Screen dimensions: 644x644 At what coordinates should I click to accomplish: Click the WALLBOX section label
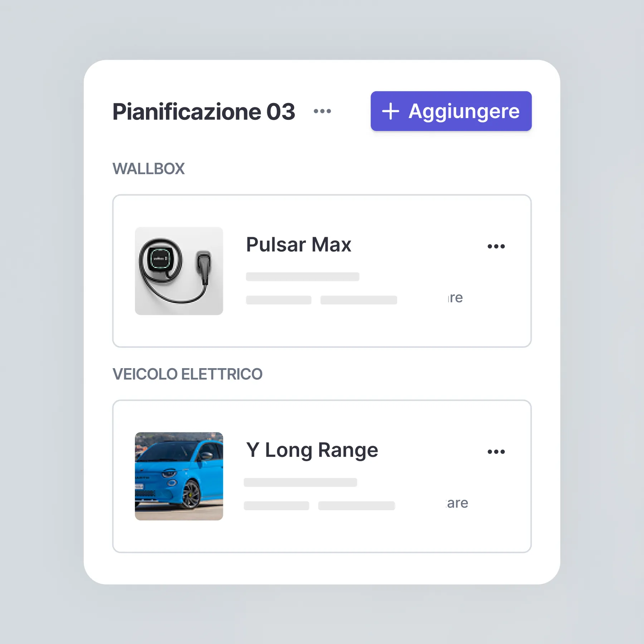pyautogui.click(x=148, y=169)
